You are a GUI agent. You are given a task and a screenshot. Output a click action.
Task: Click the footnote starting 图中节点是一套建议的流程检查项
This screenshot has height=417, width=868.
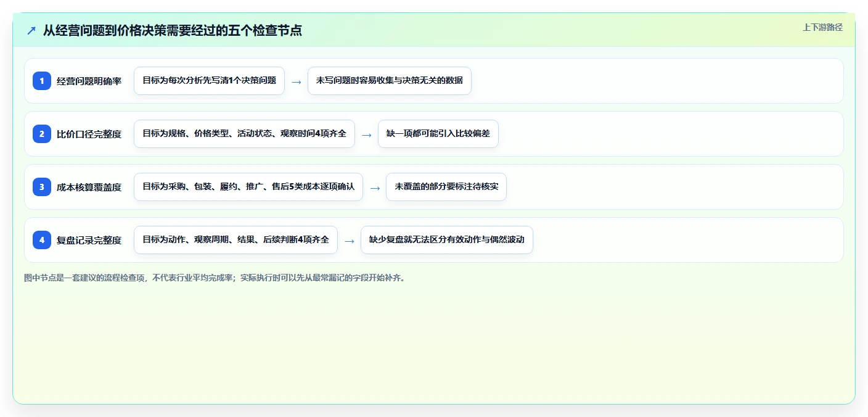point(215,278)
